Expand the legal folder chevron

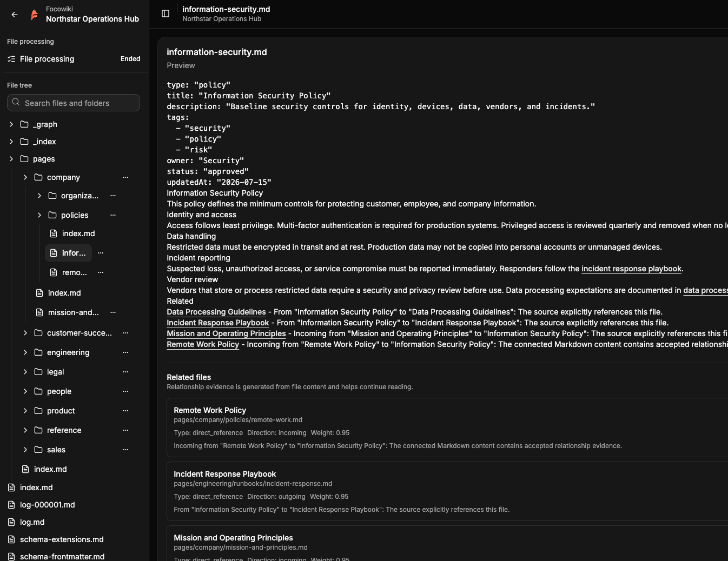pyautogui.click(x=25, y=372)
